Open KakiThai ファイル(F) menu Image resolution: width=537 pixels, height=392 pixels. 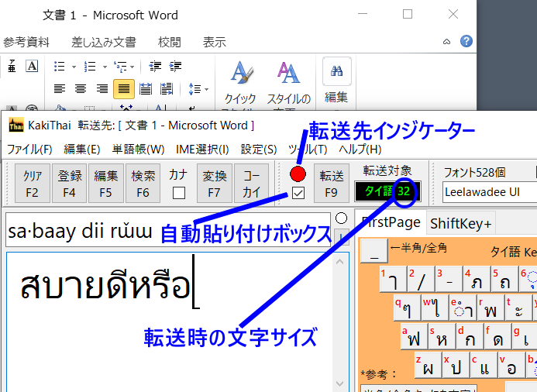[29, 150]
